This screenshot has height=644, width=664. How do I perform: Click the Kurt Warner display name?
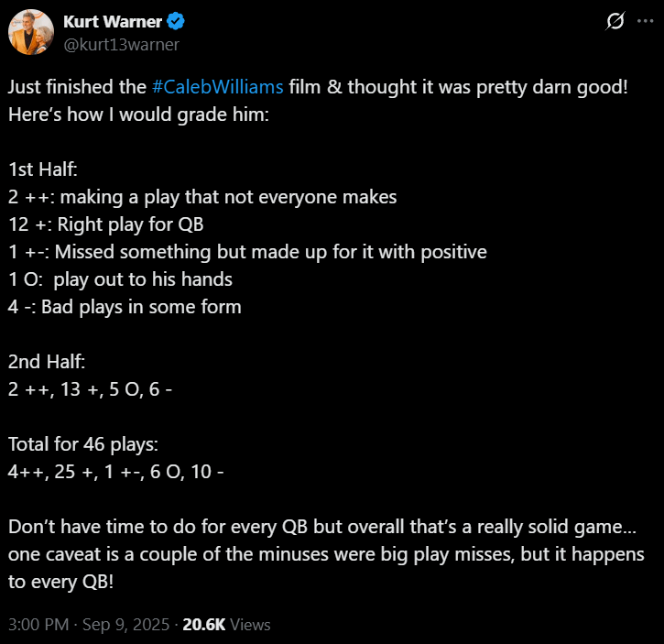113,22
